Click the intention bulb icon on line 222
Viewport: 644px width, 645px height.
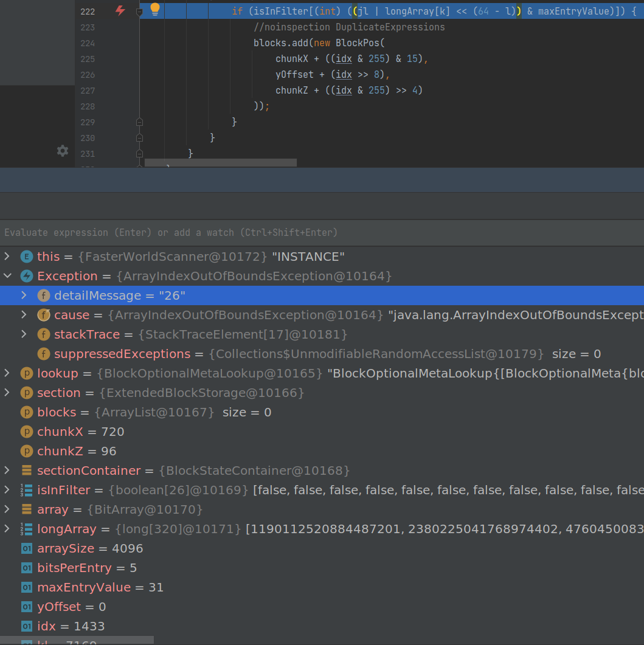pyautogui.click(x=154, y=10)
